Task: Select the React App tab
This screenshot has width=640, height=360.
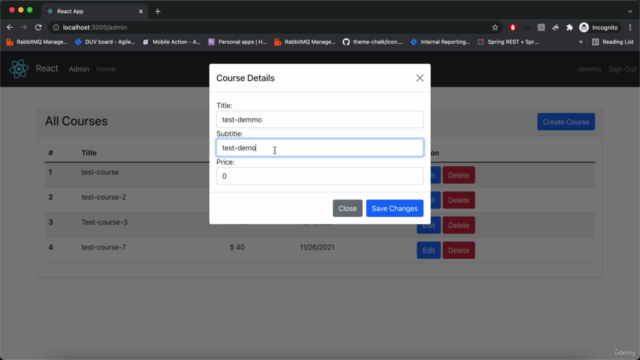Action: point(95,11)
